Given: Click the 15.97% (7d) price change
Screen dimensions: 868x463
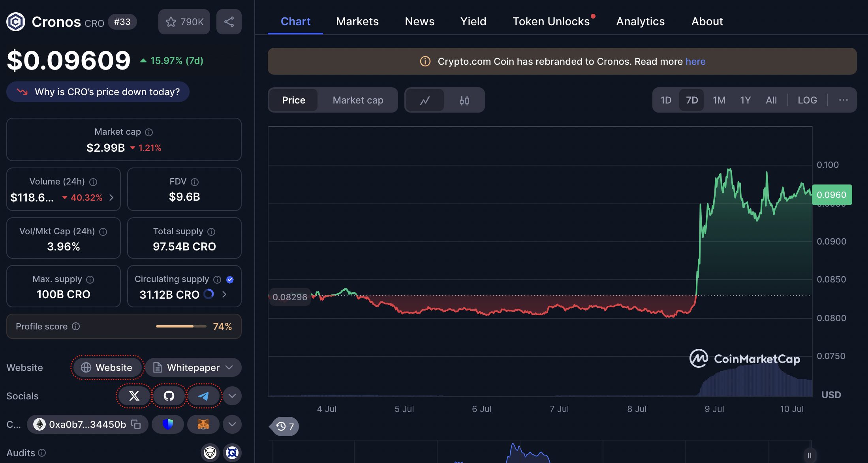Looking at the screenshot, I should tap(172, 60).
